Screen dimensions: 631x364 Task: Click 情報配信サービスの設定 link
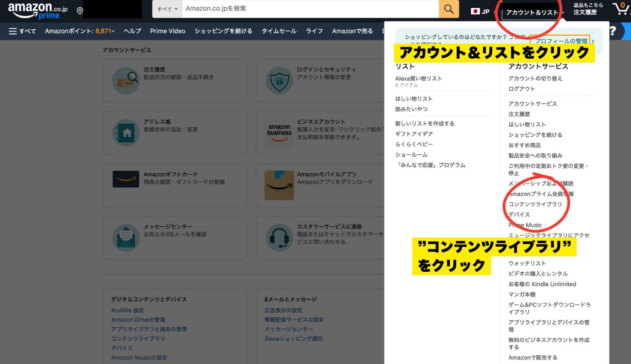point(294,320)
